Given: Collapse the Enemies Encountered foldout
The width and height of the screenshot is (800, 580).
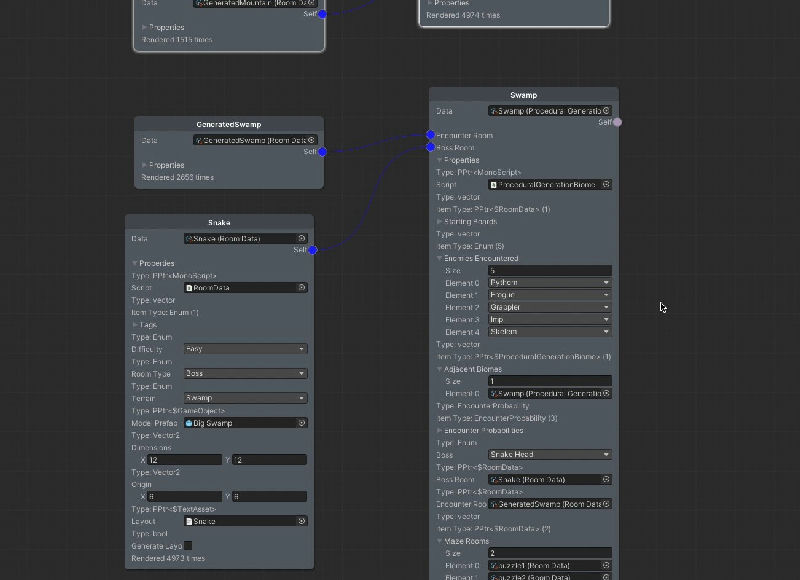Looking at the screenshot, I should (x=439, y=258).
